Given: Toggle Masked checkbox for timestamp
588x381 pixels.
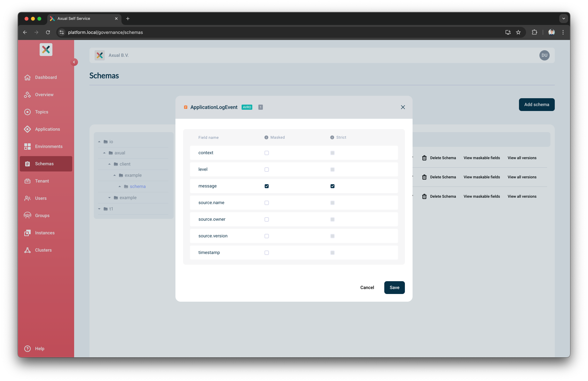Looking at the screenshot, I should click(267, 253).
